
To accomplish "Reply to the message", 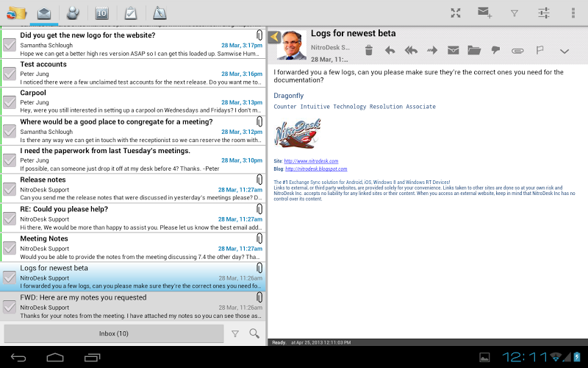I will click(x=390, y=50).
